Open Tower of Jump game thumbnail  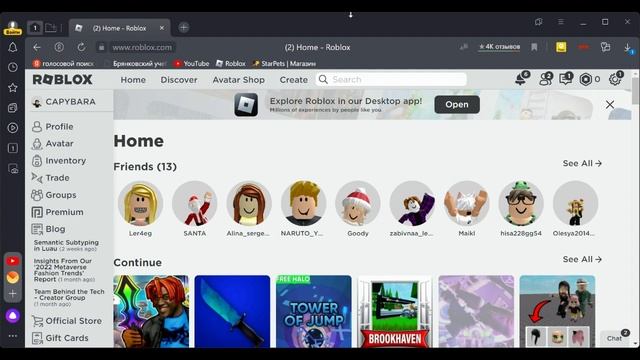click(313, 311)
